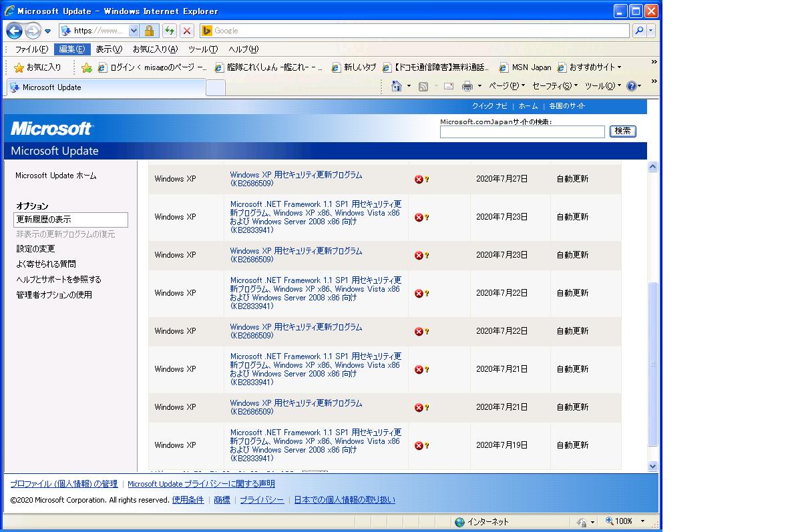Click the Microsoft.com Japan search field
The width and height of the screenshot is (804, 532).
click(522, 131)
